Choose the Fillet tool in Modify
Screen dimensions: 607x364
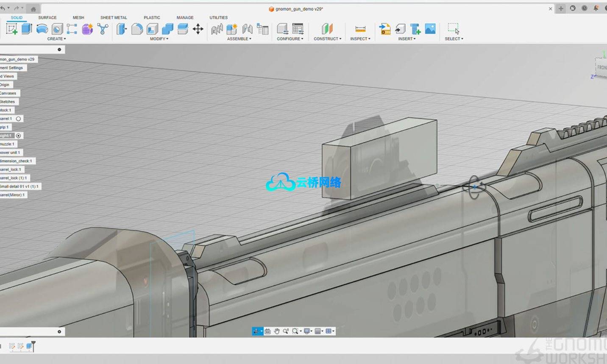click(137, 29)
